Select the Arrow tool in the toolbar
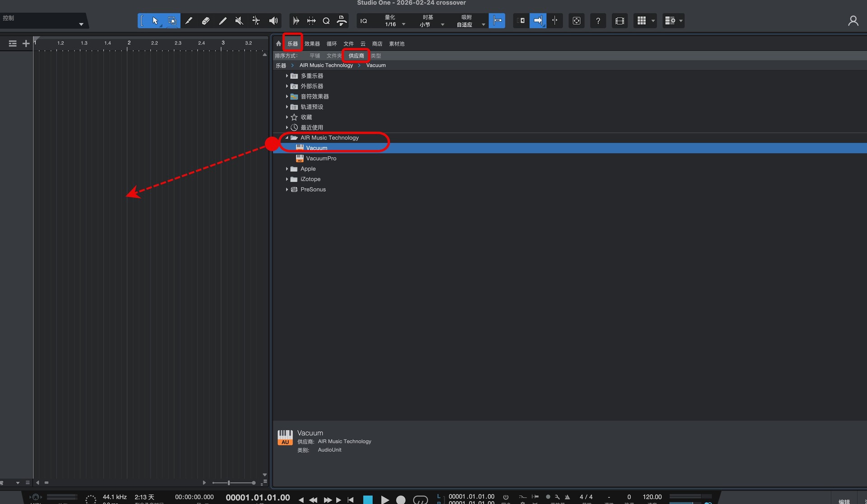Viewport: 867px width, 504px height. [155, 21]
